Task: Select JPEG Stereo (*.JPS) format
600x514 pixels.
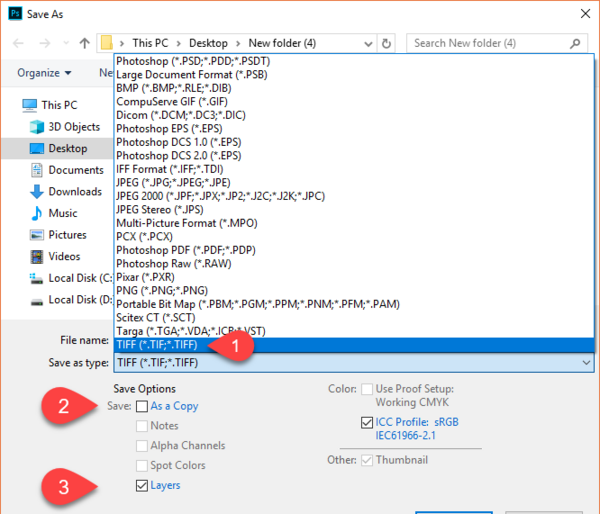Action: click(x=354, y=209)
